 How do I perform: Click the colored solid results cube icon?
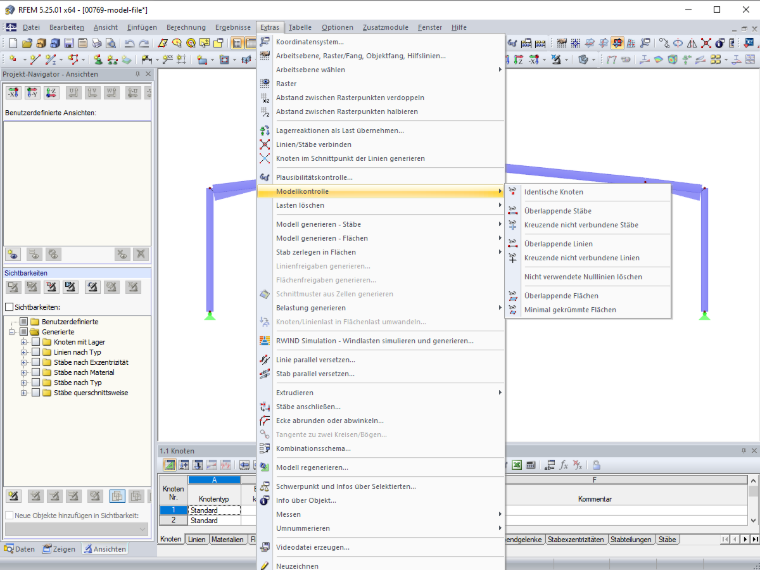point(672,60)
